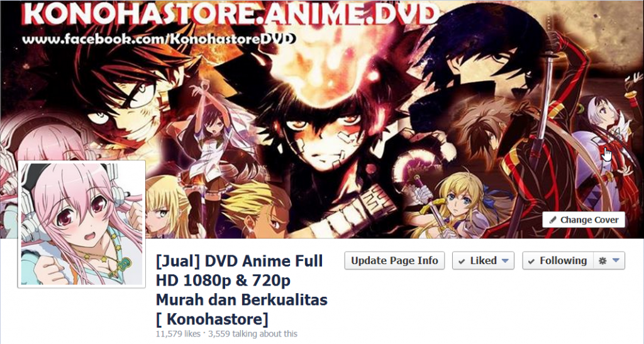Viewport: 644px width, 344px height.
Task: Click the facebook.com/KonohastoreDVD URL on cover
Action: pos(158,40)
